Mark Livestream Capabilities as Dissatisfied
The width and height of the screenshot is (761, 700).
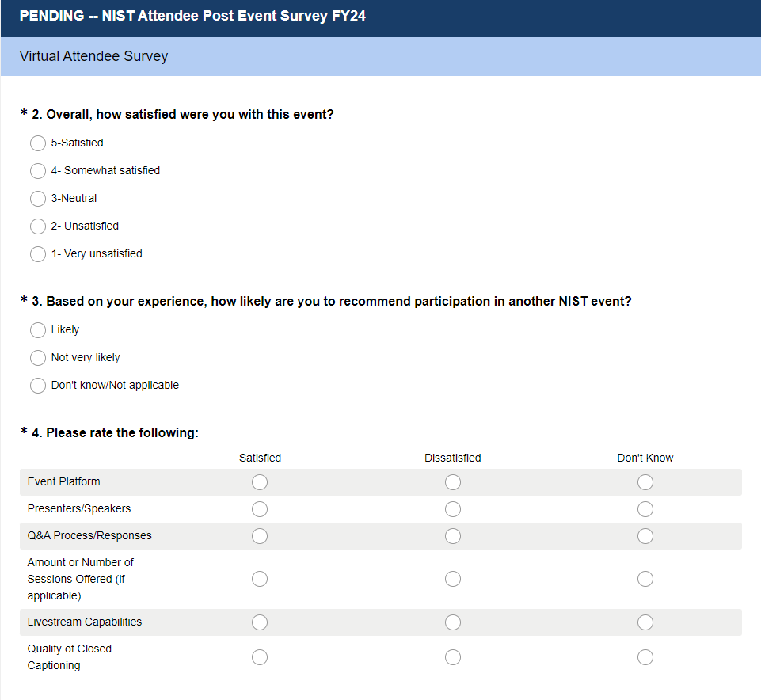[x=453, y=622]
